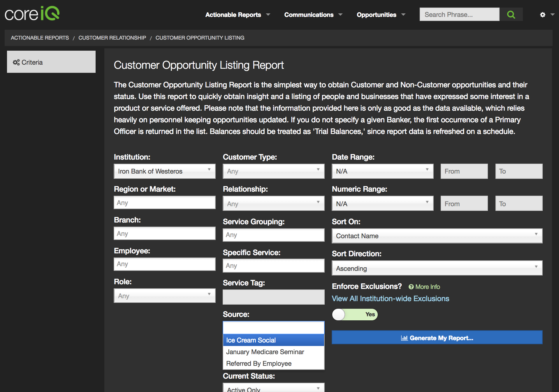Open the Sort Direction dropdown
This screenshot has height=392, width=559.
tap(437, 268)
